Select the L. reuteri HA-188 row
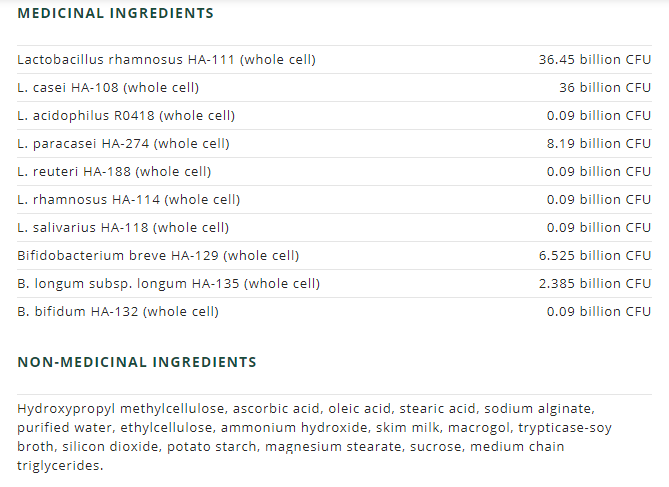Viewport: 669px width, 487px height. click(x=114, y=172)
